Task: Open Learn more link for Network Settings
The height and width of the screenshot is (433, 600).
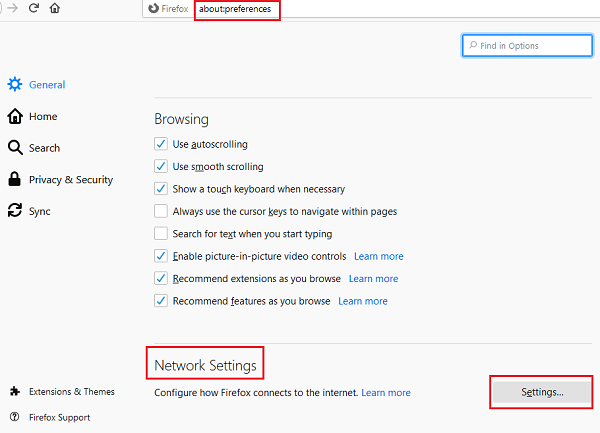Action: click(386, 393)
